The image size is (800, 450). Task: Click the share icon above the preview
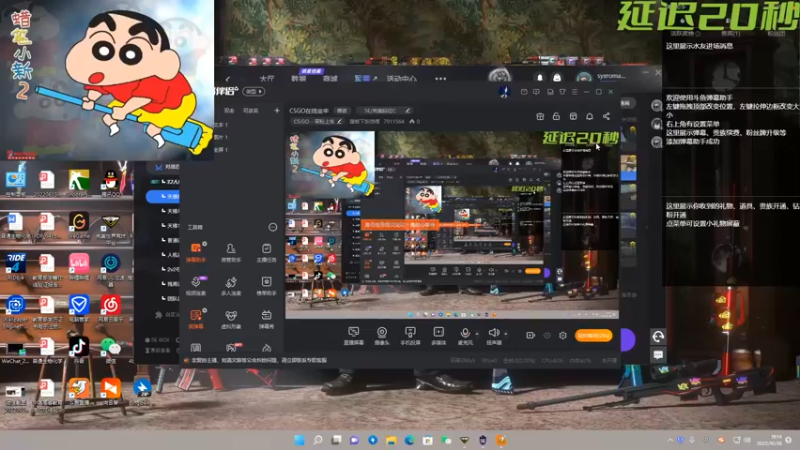click(606, 116)
